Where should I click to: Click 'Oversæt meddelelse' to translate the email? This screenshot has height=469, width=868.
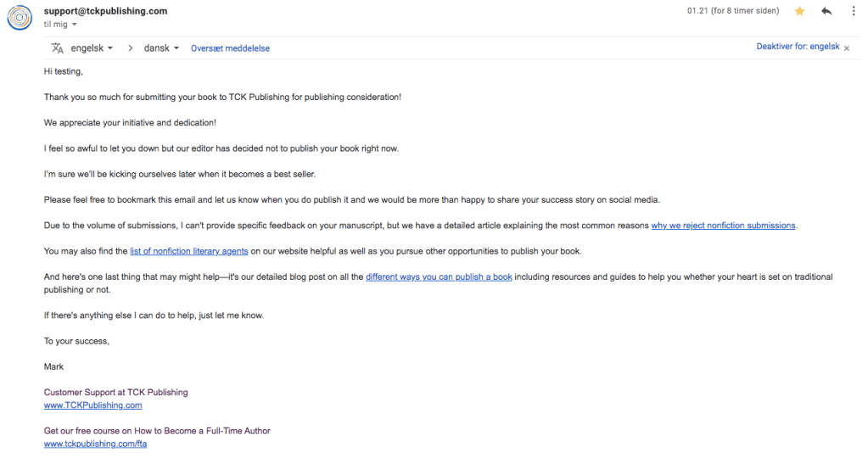[230, 48]
